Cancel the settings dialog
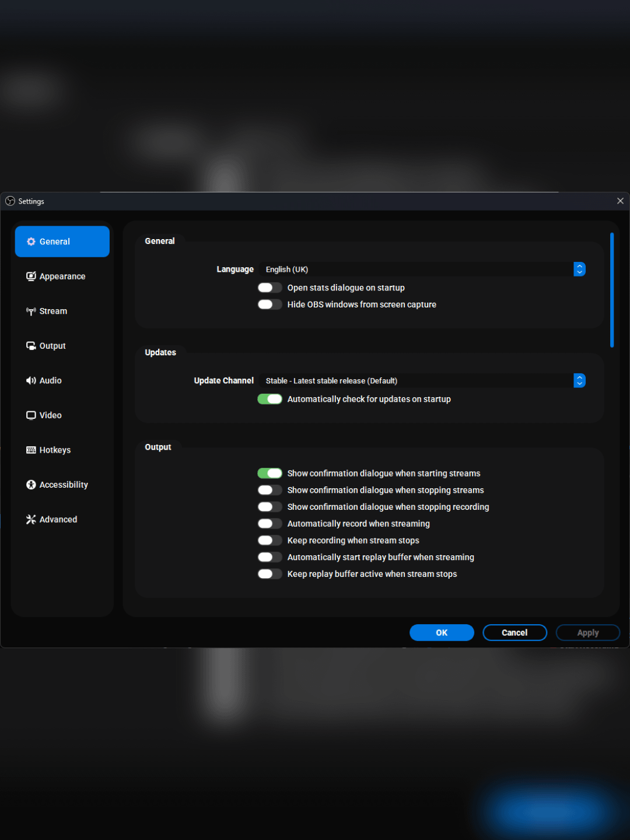 [x=514, y=633]
